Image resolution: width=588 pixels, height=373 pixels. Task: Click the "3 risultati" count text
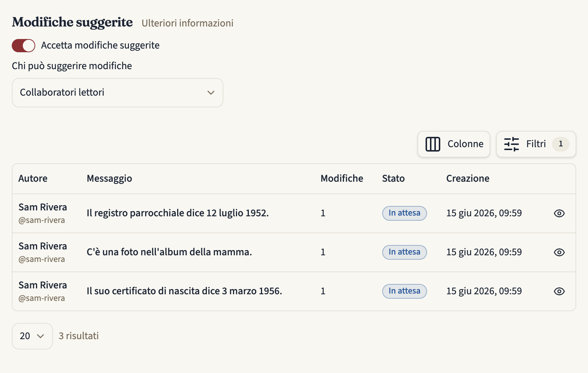[79, 336]
